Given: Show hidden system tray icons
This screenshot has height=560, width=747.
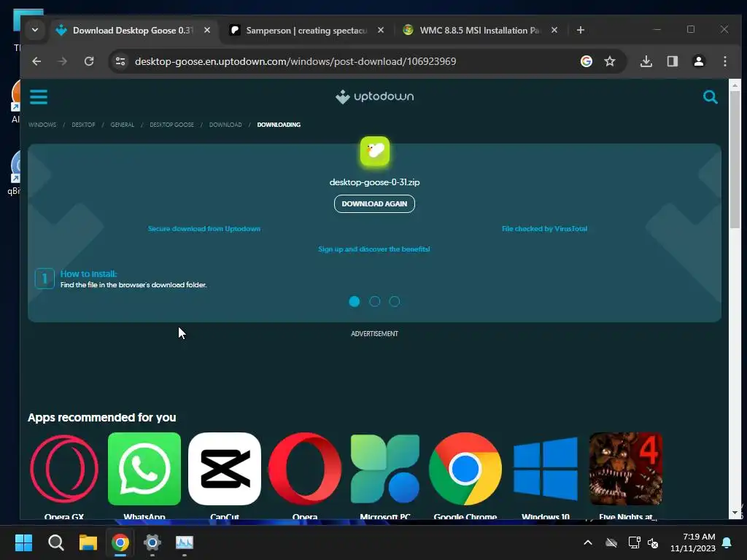Looking at the screenshot, I should click(x=588, y=542).
